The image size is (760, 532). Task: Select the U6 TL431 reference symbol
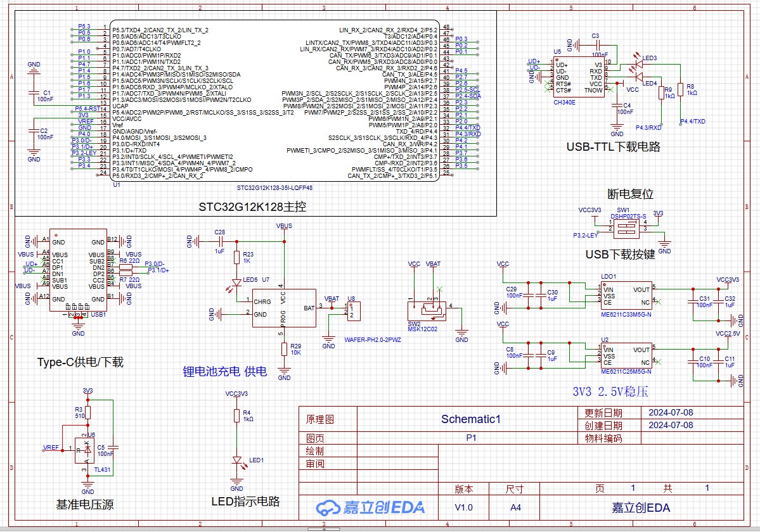coord(85,450)
